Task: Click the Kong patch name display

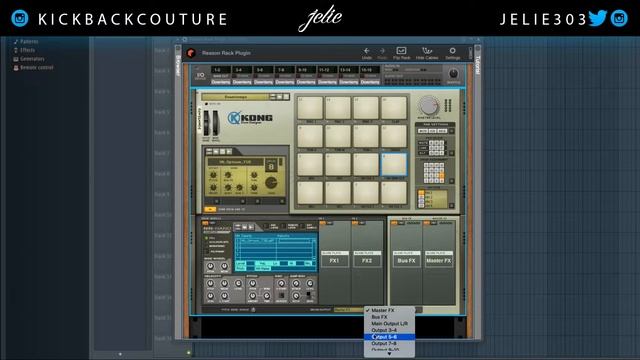Action: [x=236, y=97]
